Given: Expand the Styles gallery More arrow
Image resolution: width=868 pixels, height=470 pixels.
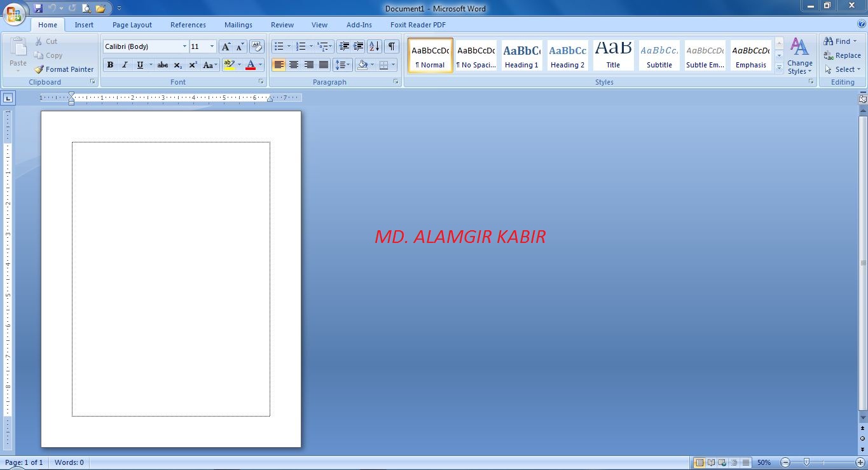Looking at the screenshot, I should point(780,68).
